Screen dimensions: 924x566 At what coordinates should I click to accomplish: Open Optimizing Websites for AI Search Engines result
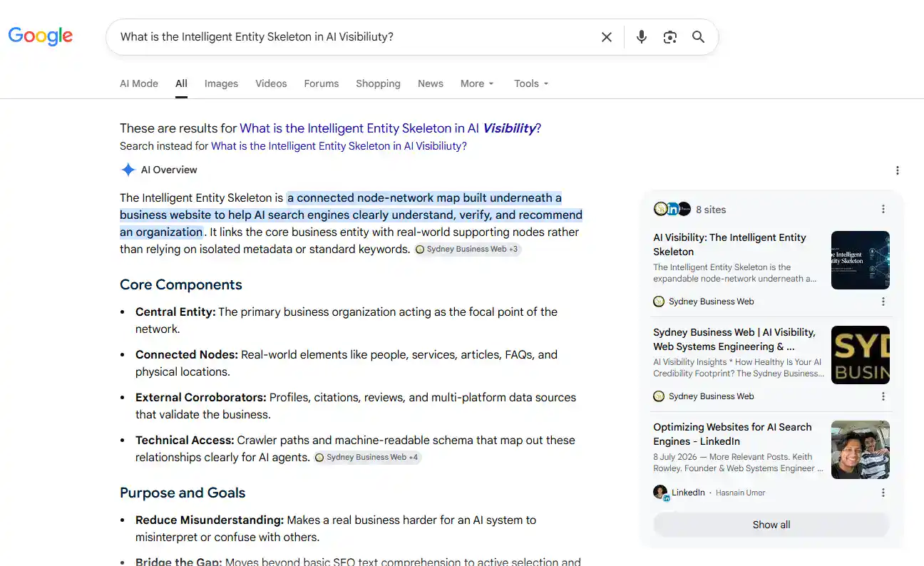click(x=732, y=434)
